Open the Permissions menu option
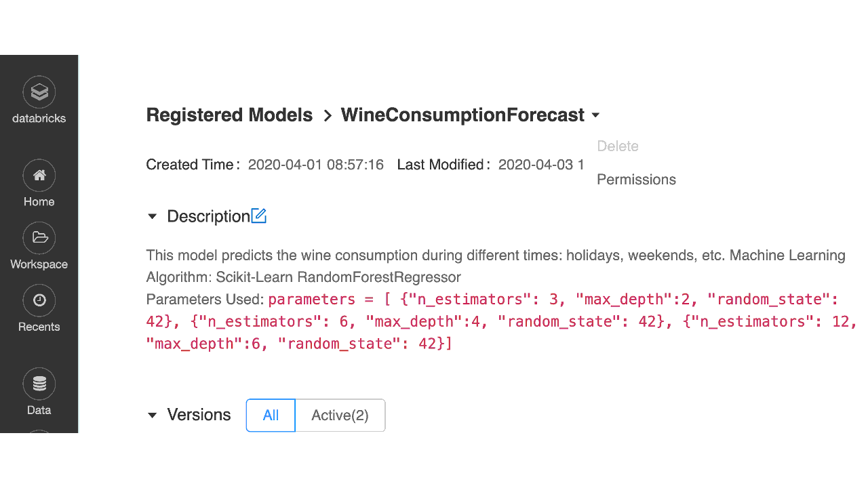This screenshot has height=488, width=868. (636, 179)
